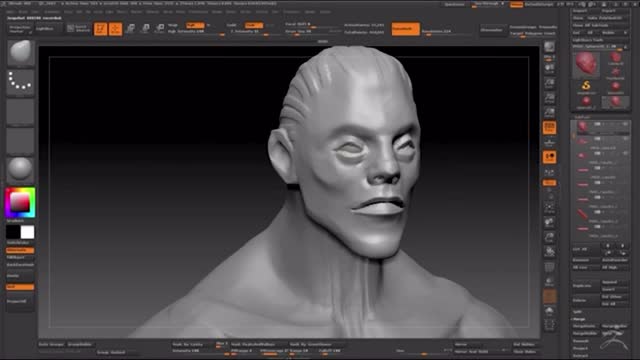The width and height of the screenshot is (640, 360).
Task: Click the QuickSave button
Action: (454, 4)
